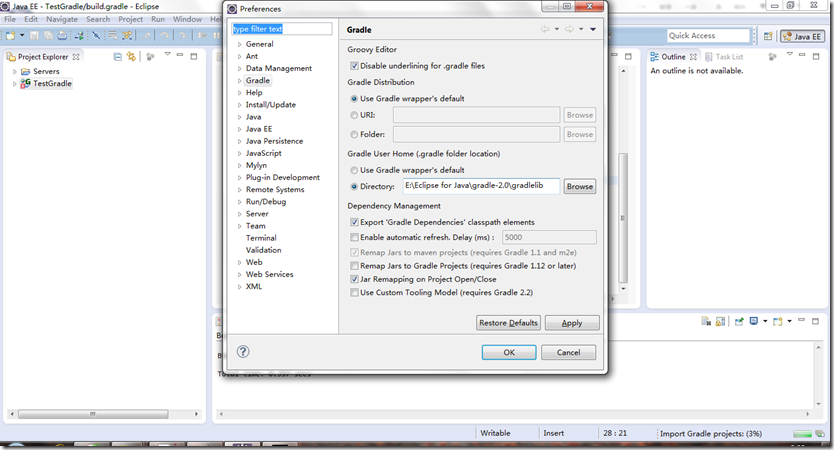Click the Print toolbar icon
This screenshot has height=450, width=834.
[x=62, y=35]
